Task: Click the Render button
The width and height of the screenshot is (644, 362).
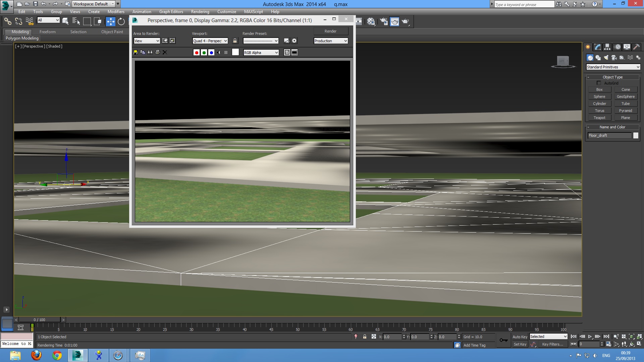Action: (330, 31)
